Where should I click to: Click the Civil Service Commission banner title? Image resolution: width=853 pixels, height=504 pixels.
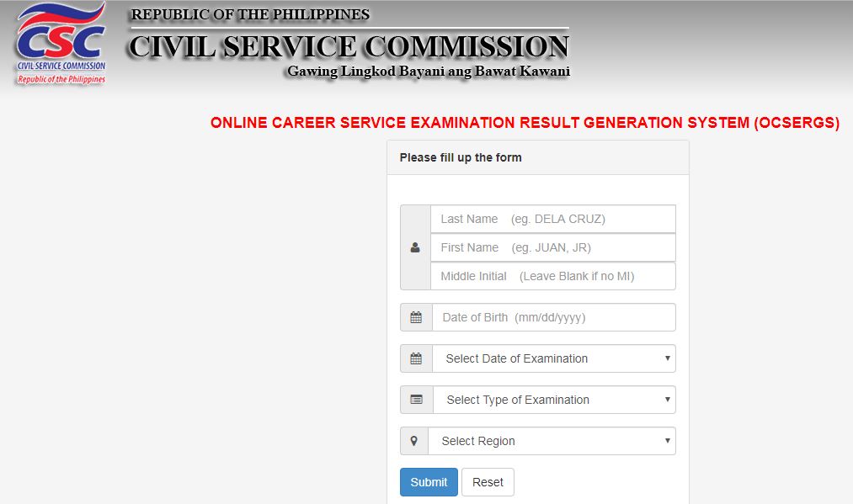pos(349,45)
